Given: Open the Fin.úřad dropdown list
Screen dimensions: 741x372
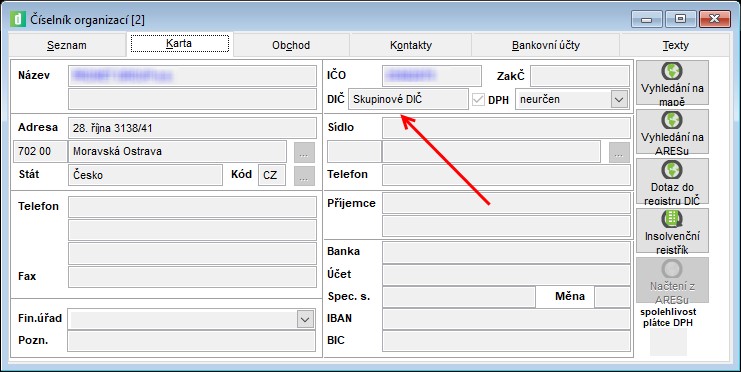Looking at the screenshot, I should 305,319.
